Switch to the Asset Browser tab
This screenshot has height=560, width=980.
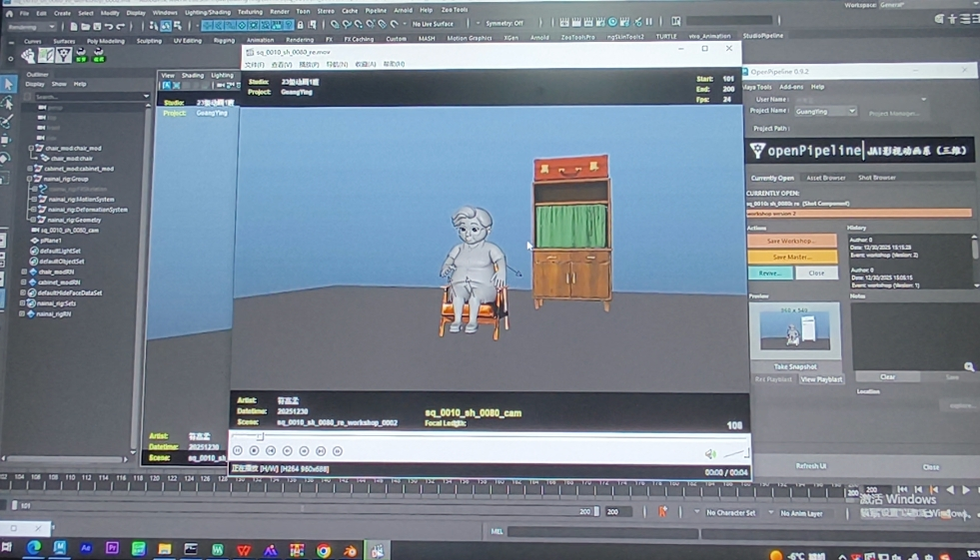[825, 178]
